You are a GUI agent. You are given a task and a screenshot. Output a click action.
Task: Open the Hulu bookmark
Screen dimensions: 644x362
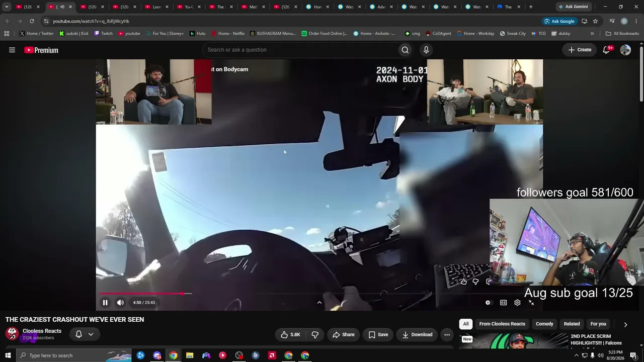pyautogui.click(x=197, y=34)
